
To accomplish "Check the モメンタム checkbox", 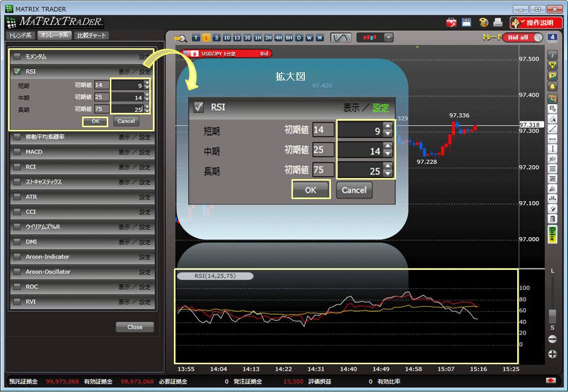I will click(17, 56).
